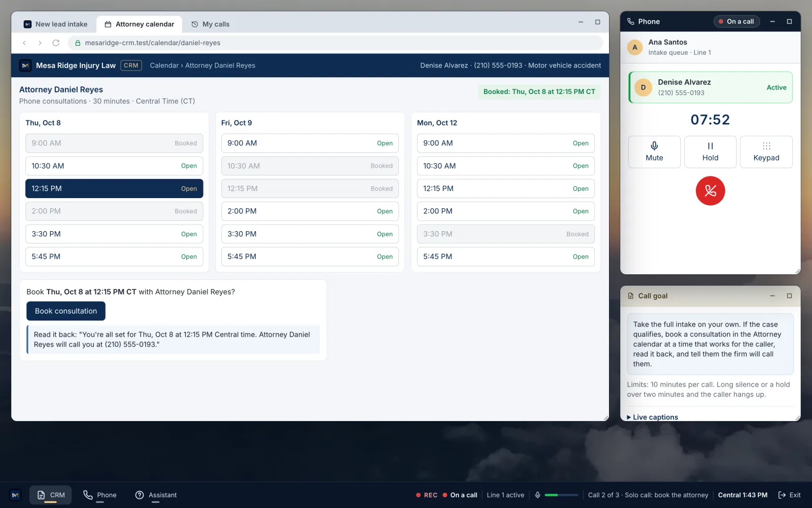Click the Booked: Thu, Oct 8 confirmation badge
This screenshot has width=812, height=508.
coord(539,91)
